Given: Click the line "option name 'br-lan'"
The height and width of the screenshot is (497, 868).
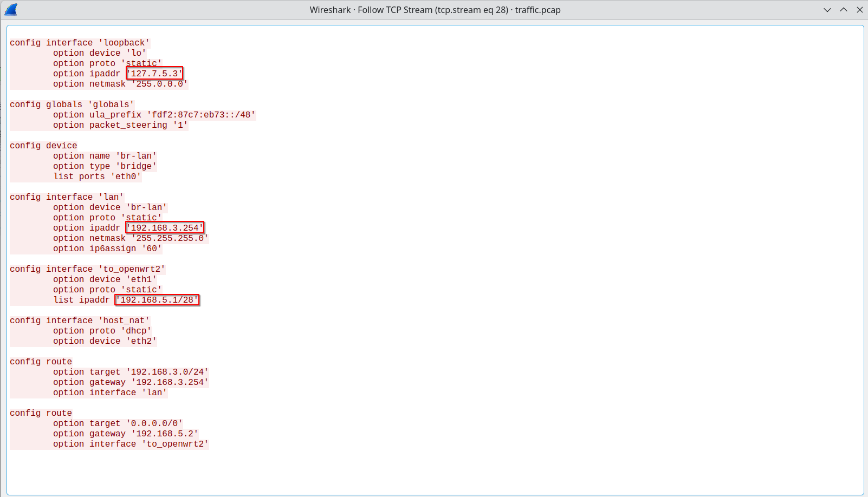Looking at the screenshot, I should coord(105,156).
